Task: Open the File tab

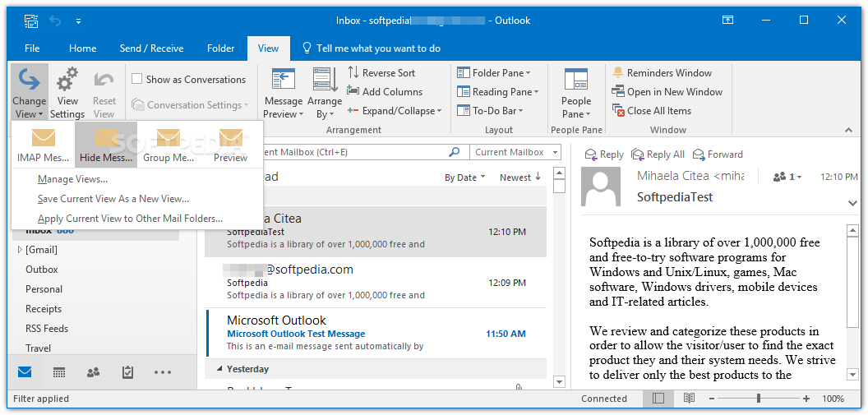Action: point(32,48)
